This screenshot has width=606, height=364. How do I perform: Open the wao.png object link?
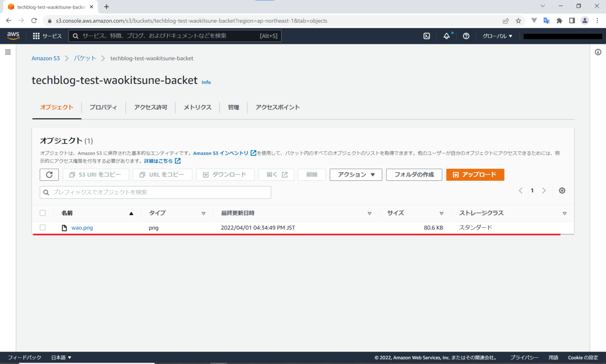(82, 228)
